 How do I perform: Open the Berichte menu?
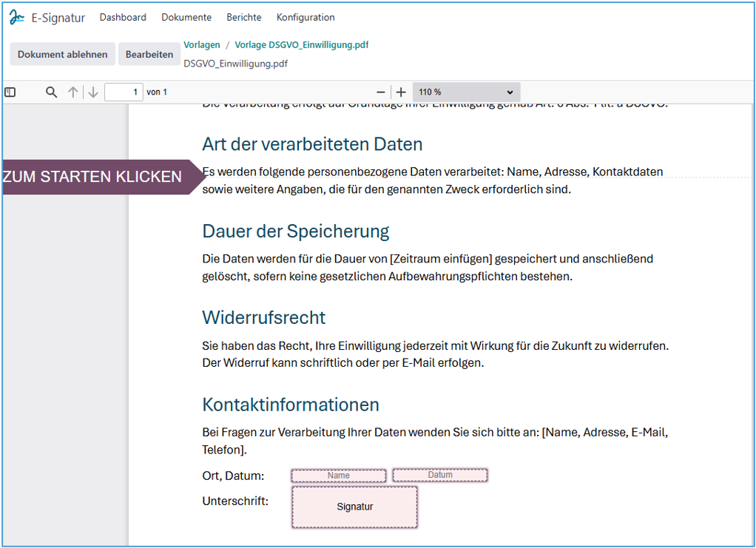(243, 17)
